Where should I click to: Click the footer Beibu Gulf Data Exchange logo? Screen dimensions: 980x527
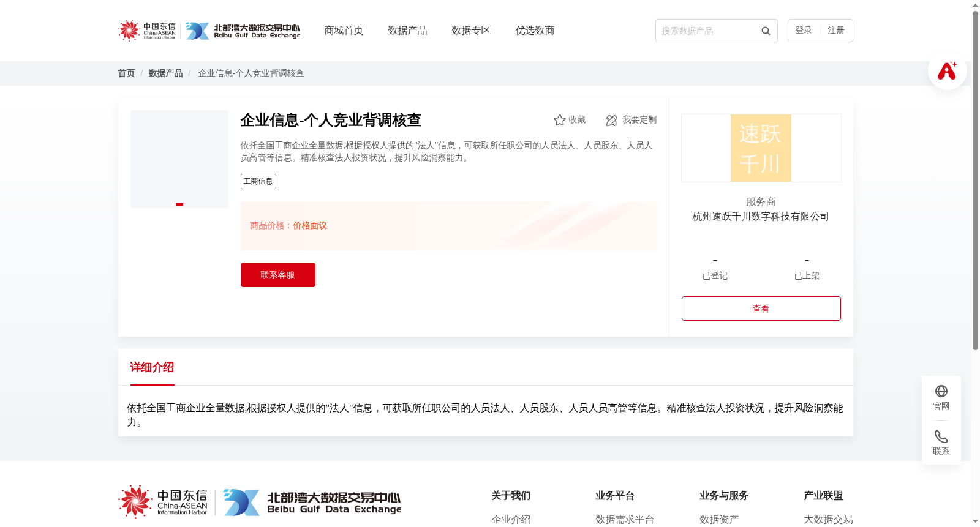pyautogui.click(x=312, y=502)
